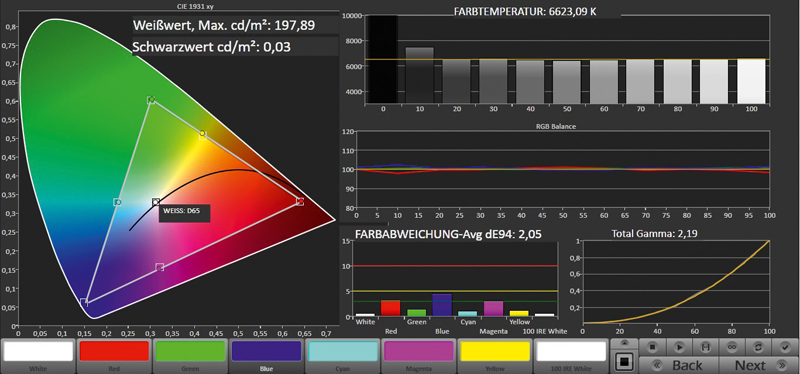Click the 'CIE 1931 xy' chart title
Screen dimensions: 800x374
(x=195, y=7)
